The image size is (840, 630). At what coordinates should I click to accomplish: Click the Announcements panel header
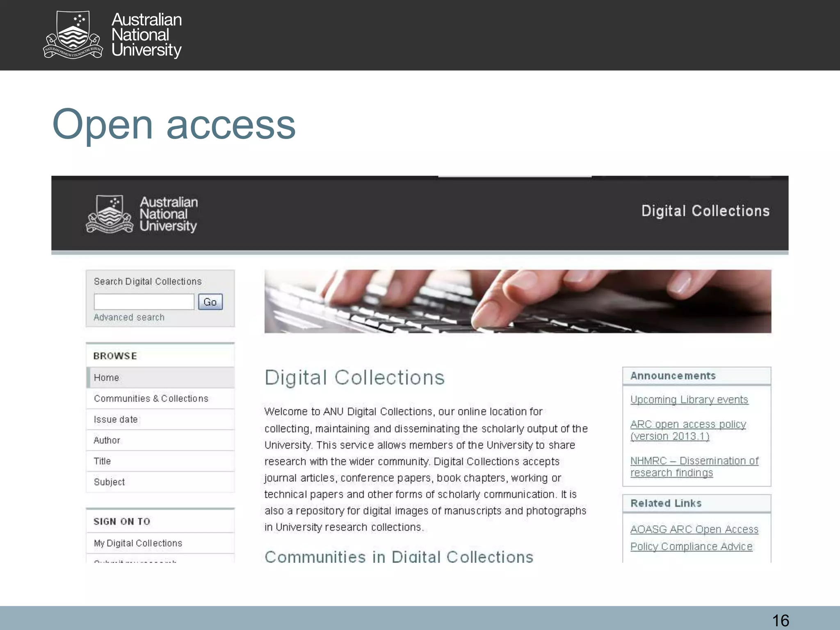tap(696, 376)
